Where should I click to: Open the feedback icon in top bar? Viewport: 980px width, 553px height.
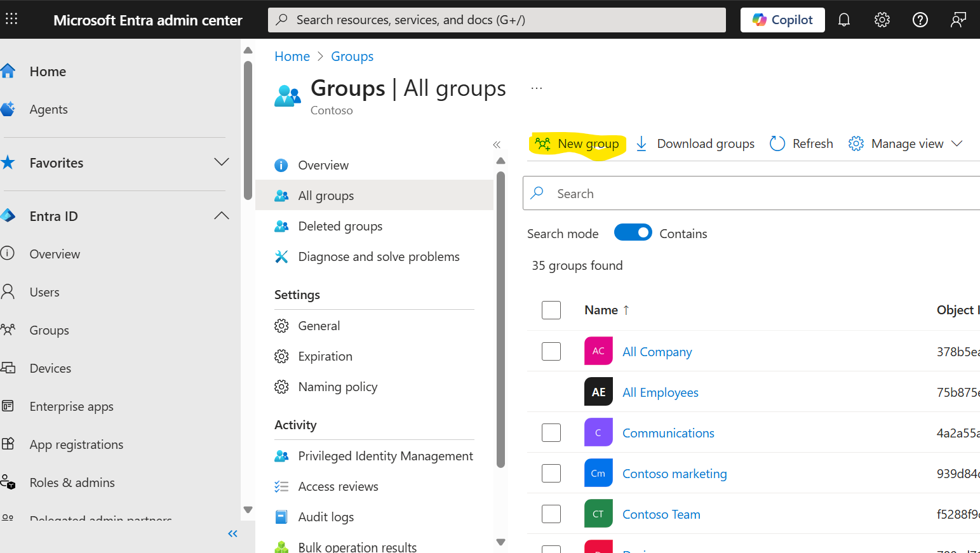[x=958, y=20]
